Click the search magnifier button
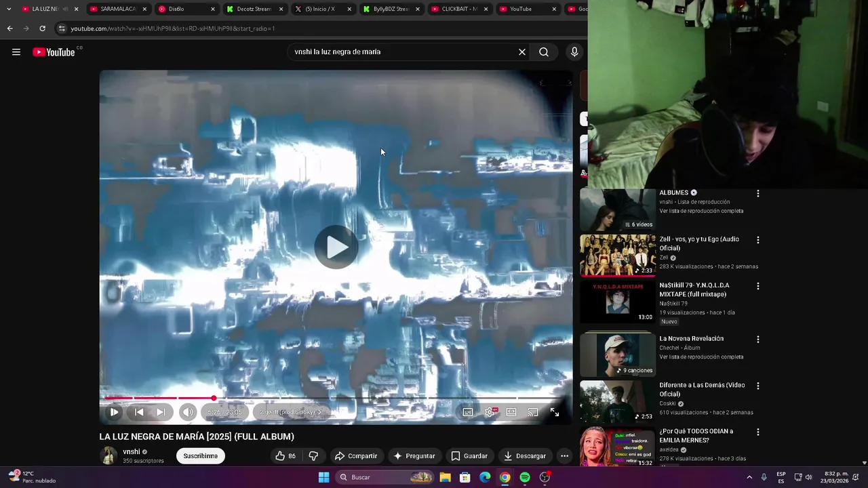The width and height of the screenshot is (868, 488). [544, 52]
